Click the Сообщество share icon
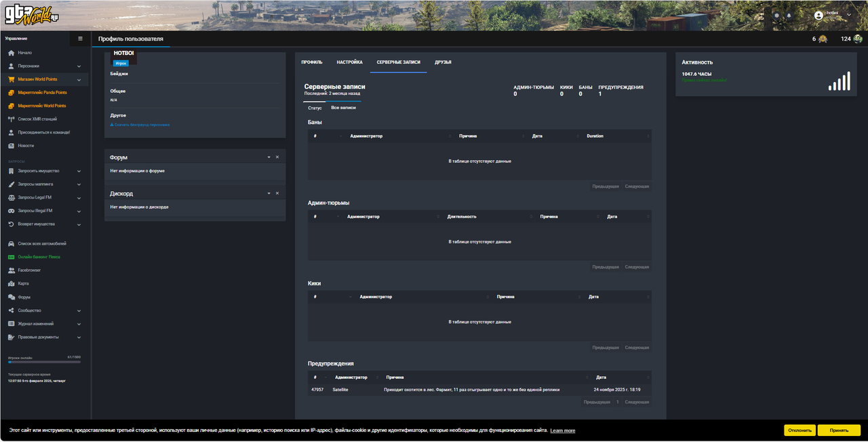Screen dimensions: 868x442 click(x=11, y=310)
